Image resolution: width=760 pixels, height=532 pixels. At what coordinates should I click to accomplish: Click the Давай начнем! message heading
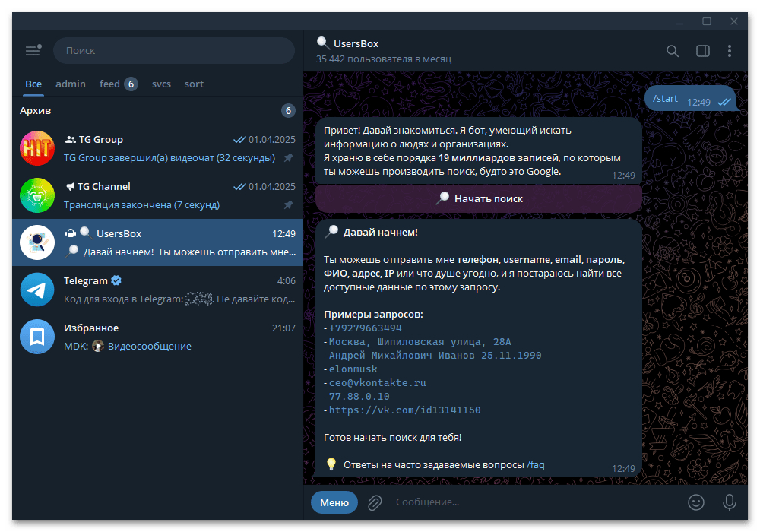click(381, 232)
